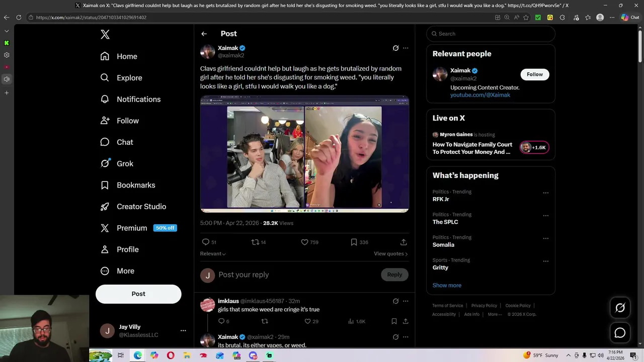Image resolution: width=644 pixels, height=362 pixels.
Task: Open Chat in the left navigation
Action: (x=117, y=142)
